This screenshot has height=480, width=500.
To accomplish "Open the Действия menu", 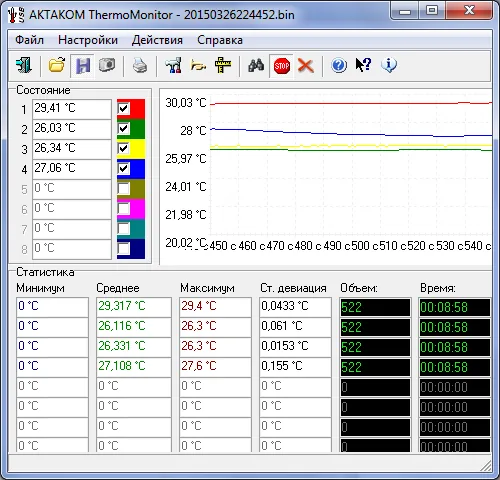I will pyautogui.click(x=157, y=40).
